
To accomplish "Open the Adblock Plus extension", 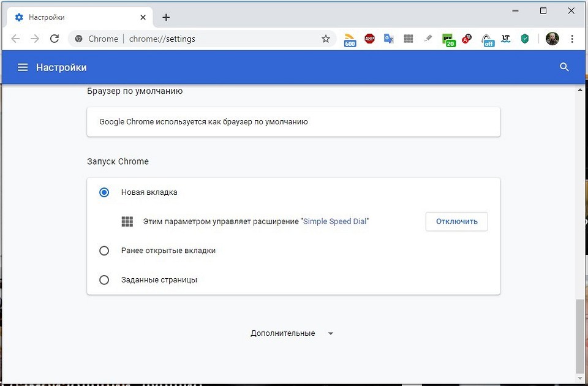I will pyautogui.click(x=369, y=39).
